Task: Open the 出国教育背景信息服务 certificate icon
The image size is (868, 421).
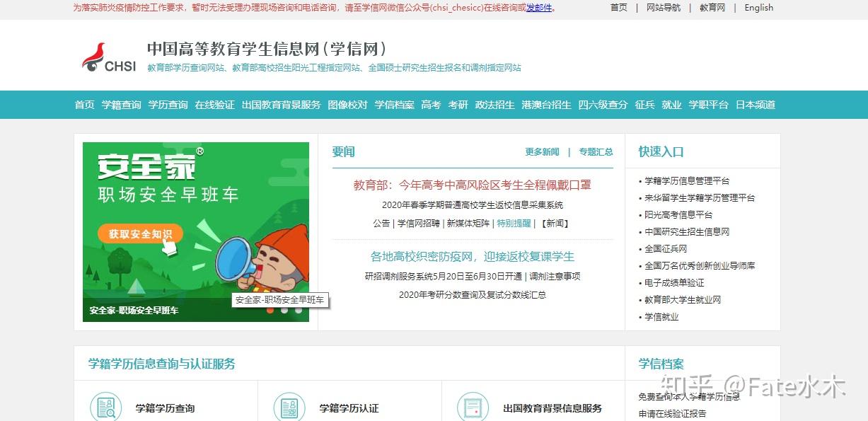Action: point(473,408)
